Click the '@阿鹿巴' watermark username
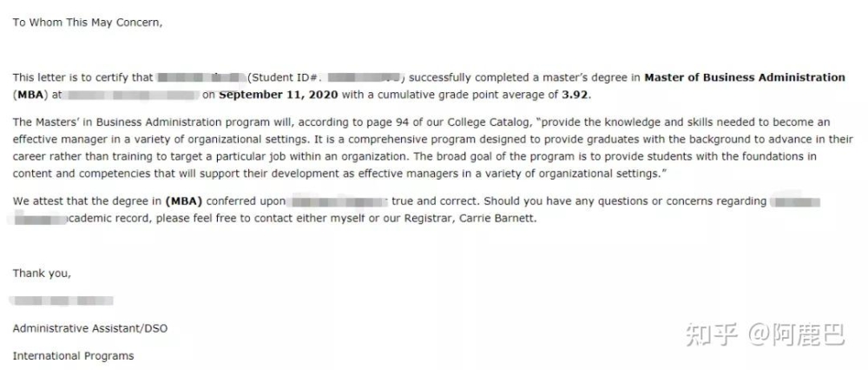Viewport: 868px width, 370px height. pos(797,334)
